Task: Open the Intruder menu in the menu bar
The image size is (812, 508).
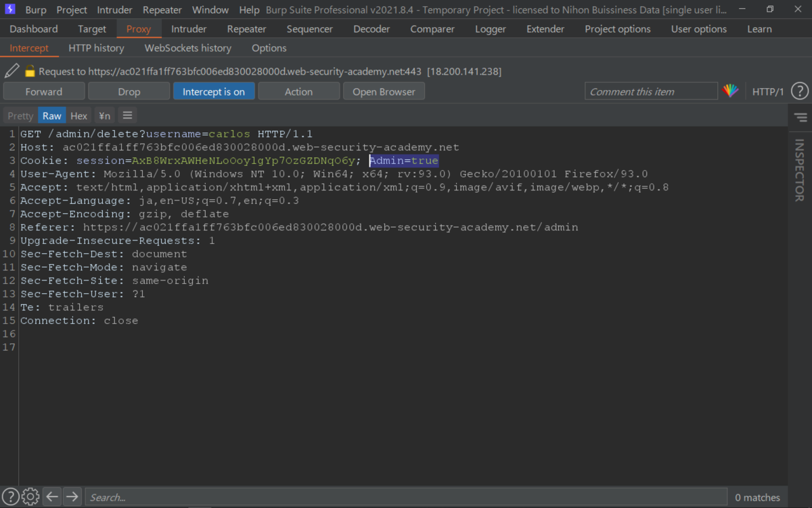Action: [115, 10]
